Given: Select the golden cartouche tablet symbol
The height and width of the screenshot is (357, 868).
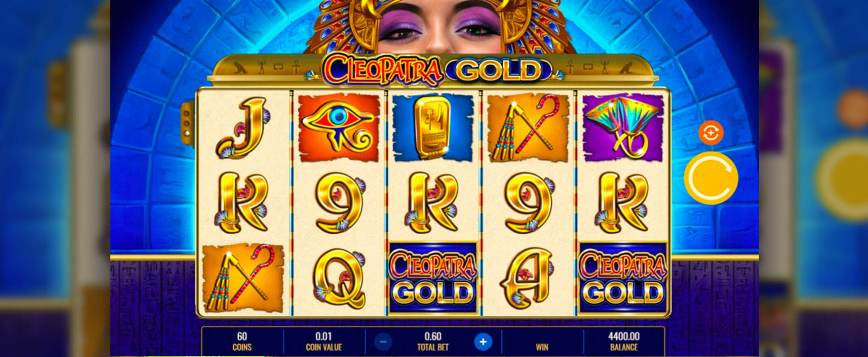Looking at the screenshot, I should pos(433,127).
